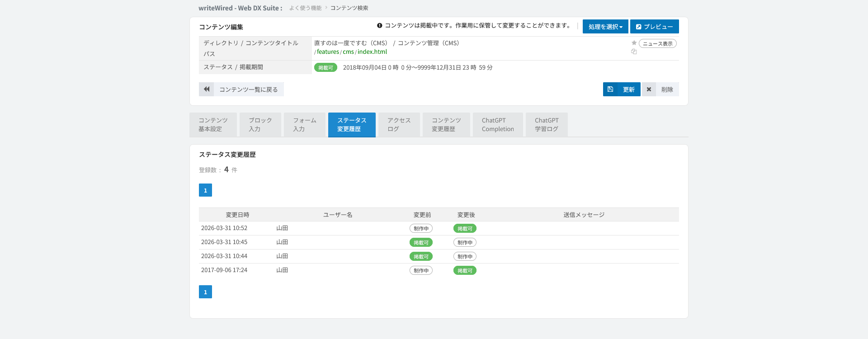Click the preview external-link icon
The height and width of the screenshot is (339, 868).
coord(638,27)
